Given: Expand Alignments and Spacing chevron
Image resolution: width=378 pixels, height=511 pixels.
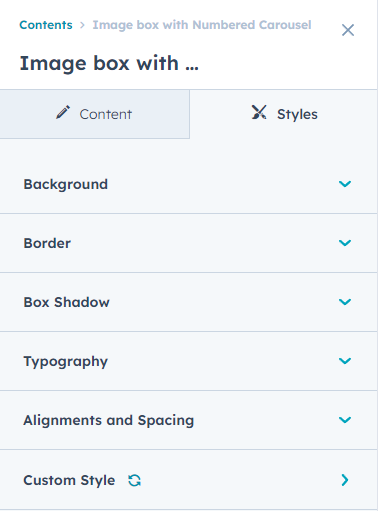Looking at the screenshot, I should (x=345, y=420).
